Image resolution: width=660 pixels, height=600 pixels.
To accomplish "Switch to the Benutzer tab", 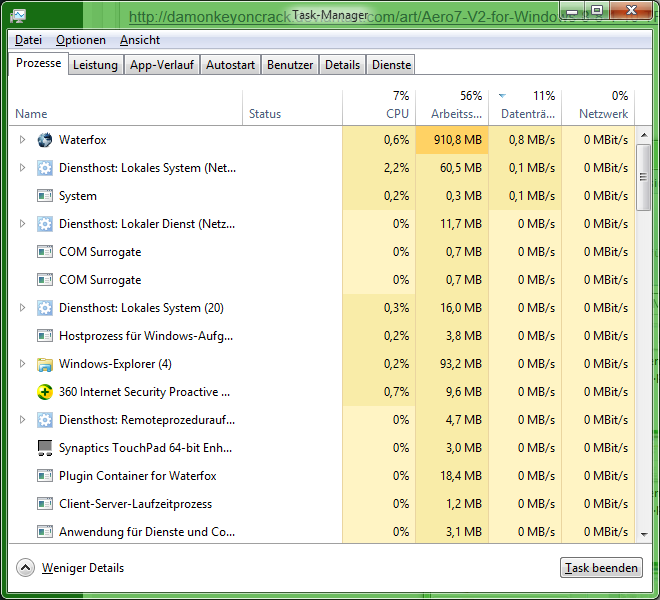I will tap(290, 65).
